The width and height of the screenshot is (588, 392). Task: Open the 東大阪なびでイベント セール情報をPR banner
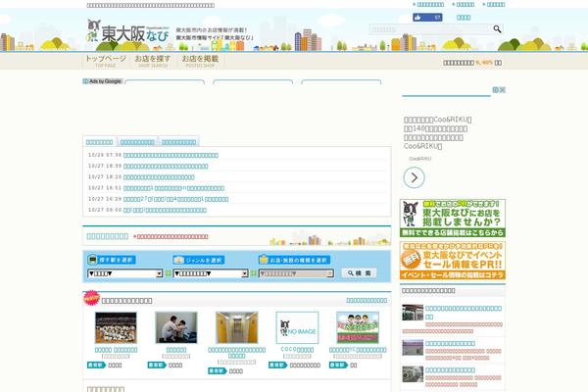tap(453, 261)
